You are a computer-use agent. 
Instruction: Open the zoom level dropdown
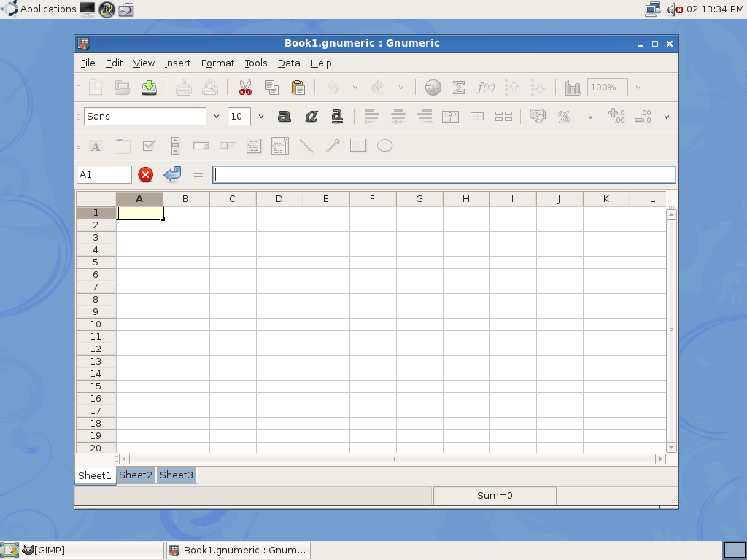(x=638, y=87)
